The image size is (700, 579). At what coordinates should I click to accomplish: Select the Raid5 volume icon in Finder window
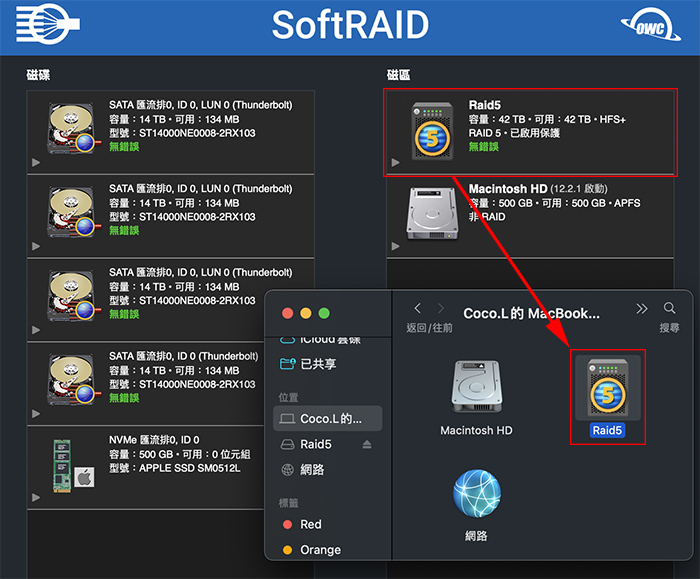coord(608,387)
